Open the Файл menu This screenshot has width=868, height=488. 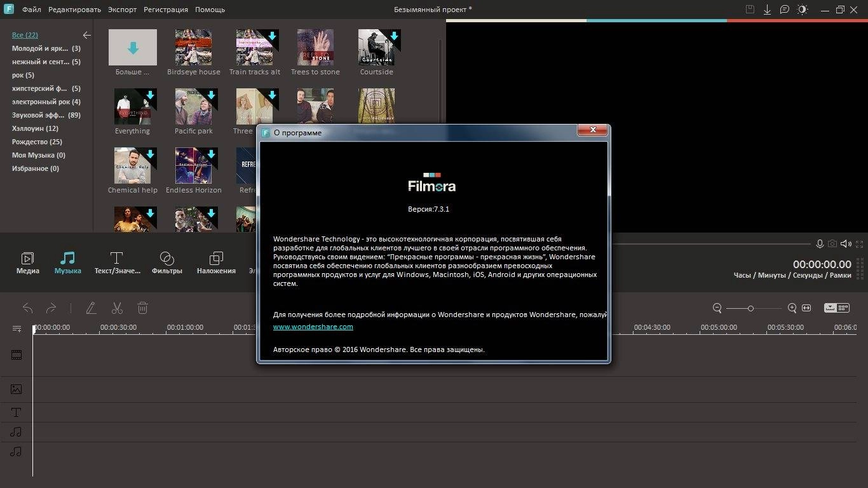pyautogui.click(x=32, y=10)
